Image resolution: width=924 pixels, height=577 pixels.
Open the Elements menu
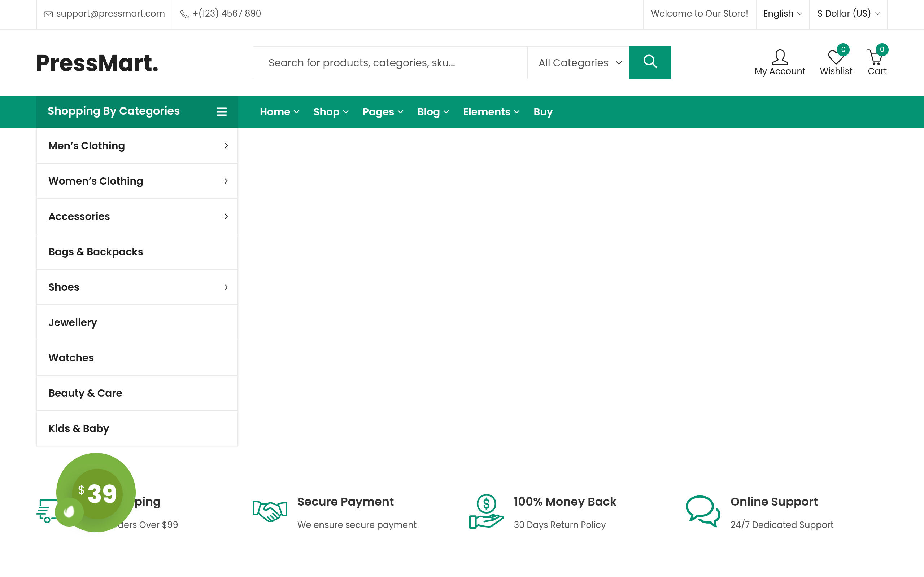point(491,112)
